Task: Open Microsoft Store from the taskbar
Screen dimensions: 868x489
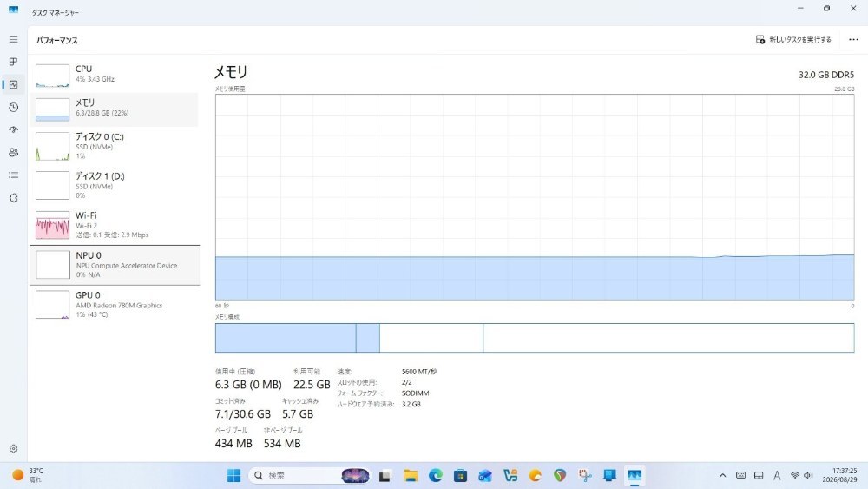Action: (x=460, y=475)
